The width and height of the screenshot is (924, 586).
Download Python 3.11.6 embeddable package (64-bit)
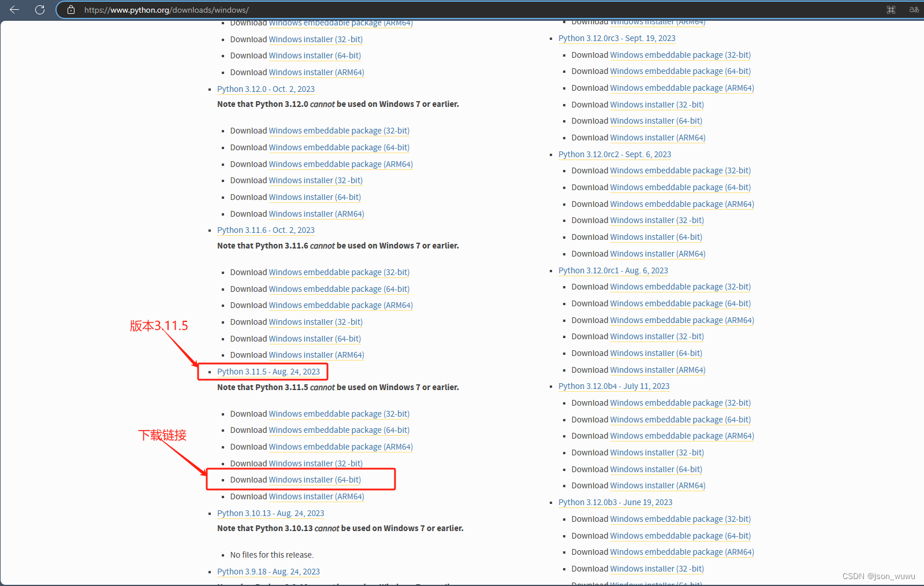click(339, 289)
